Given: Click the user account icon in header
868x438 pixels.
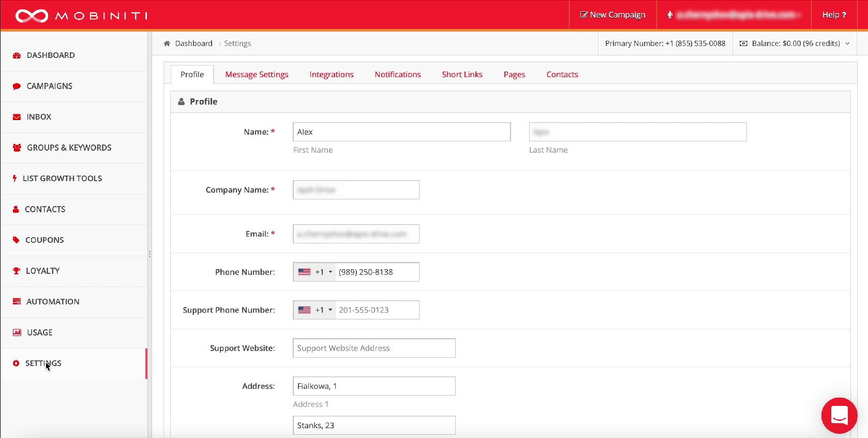Looking at the screenshot, I should (x=670, y=15).
